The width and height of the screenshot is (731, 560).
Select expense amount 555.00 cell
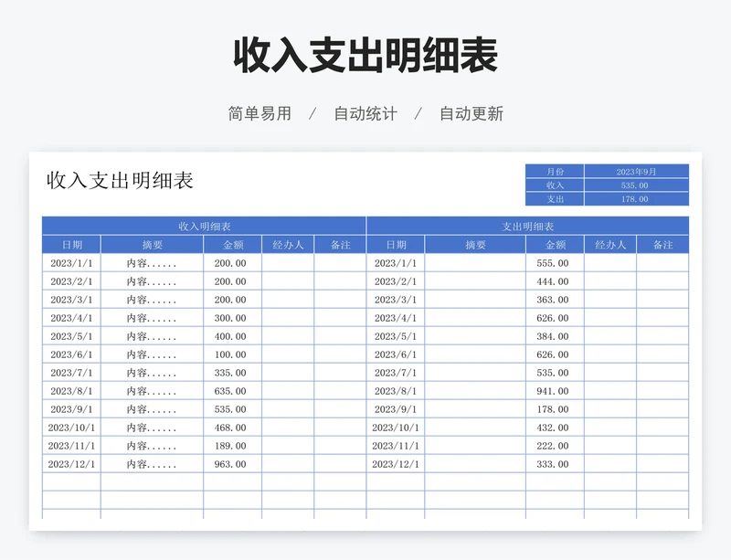[555, 263]
